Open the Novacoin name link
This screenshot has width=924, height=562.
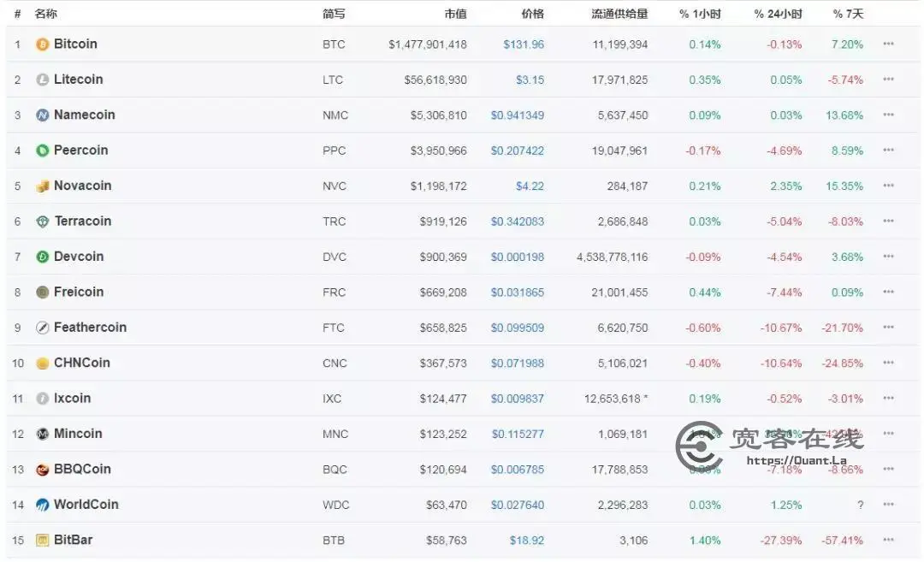pyautogui.click(x=82, y=186)
